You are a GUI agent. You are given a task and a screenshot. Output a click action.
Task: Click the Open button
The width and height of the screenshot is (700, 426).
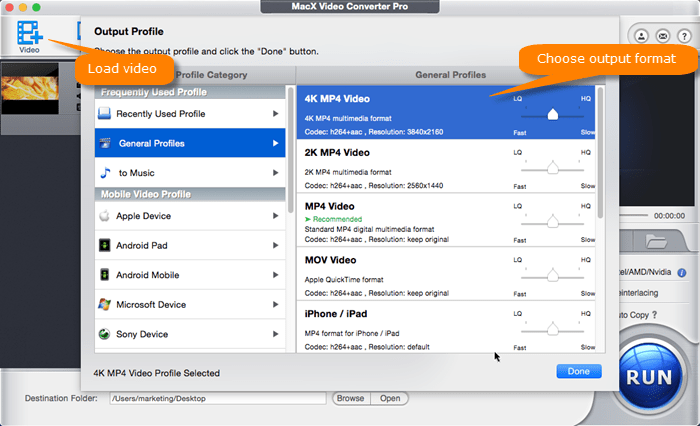pos(390,398)
